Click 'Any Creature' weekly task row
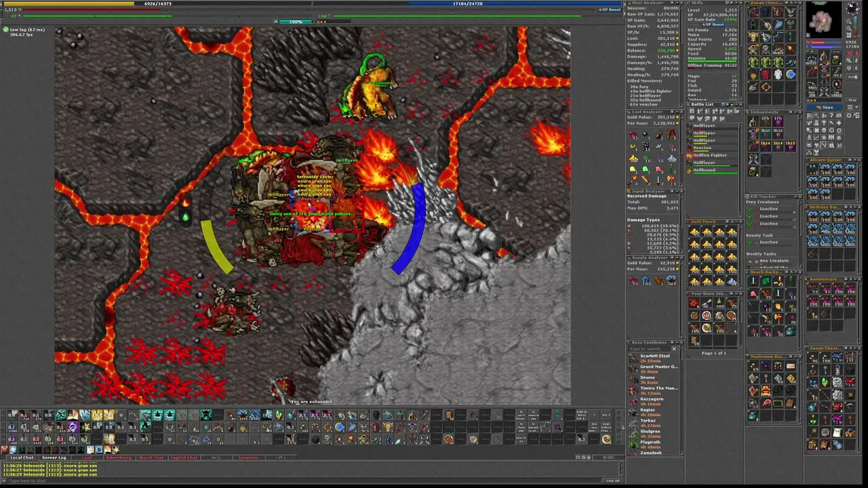 (x=769, y=261)
